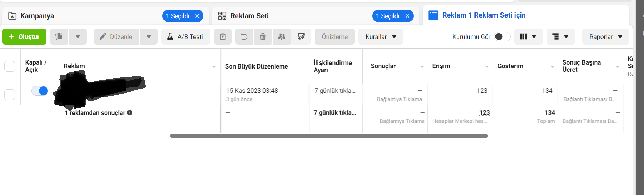Tick the select-all header checkbox
This screenshot has height=195, width=644.
point(10,66)
